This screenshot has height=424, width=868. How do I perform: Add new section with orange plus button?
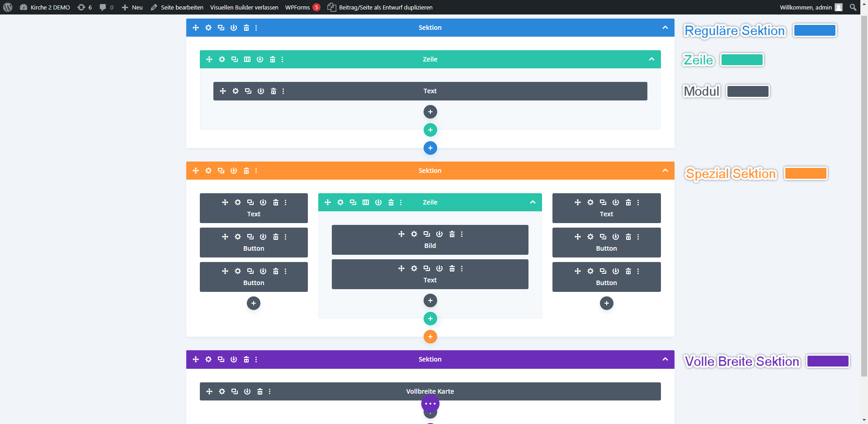click(x=430, y=337)
